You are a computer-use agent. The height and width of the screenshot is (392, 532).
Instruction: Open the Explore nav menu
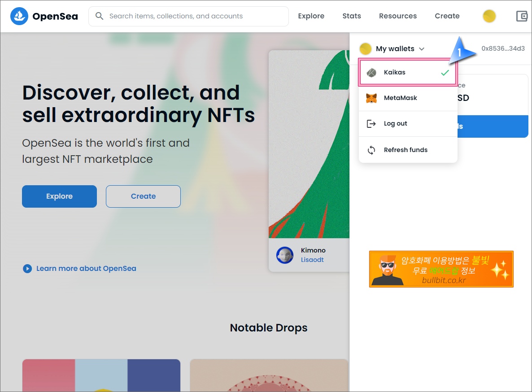311,16
